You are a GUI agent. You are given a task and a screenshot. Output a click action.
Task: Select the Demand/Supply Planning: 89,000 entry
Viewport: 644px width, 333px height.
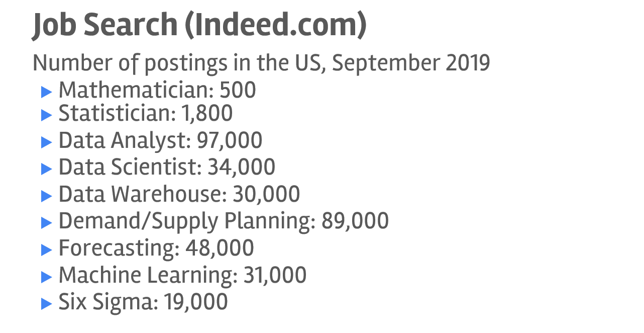point(224,221)
